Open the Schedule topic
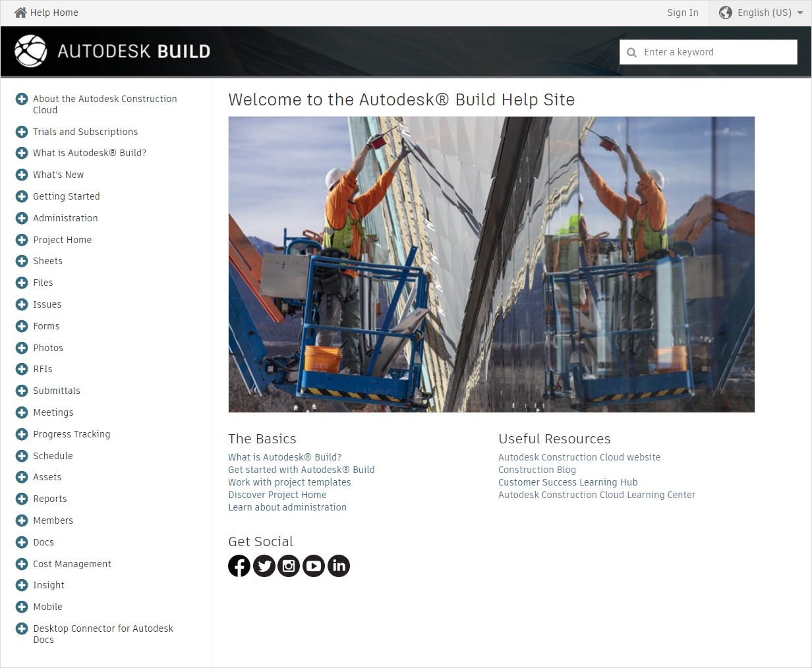 click(x=53, y=456)
